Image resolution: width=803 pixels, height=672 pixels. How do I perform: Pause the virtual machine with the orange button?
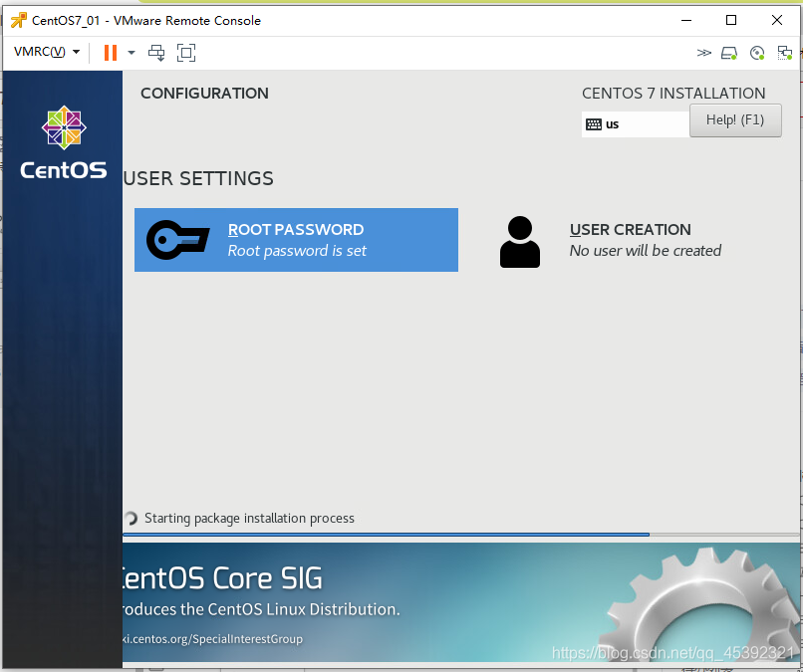click(x=111, y=52)
